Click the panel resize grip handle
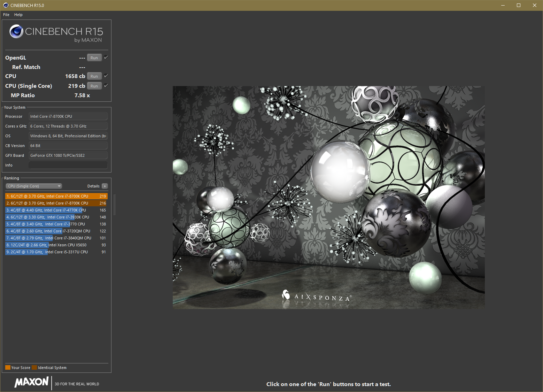This screenshot has width=543, height=392. click(114, 204)
